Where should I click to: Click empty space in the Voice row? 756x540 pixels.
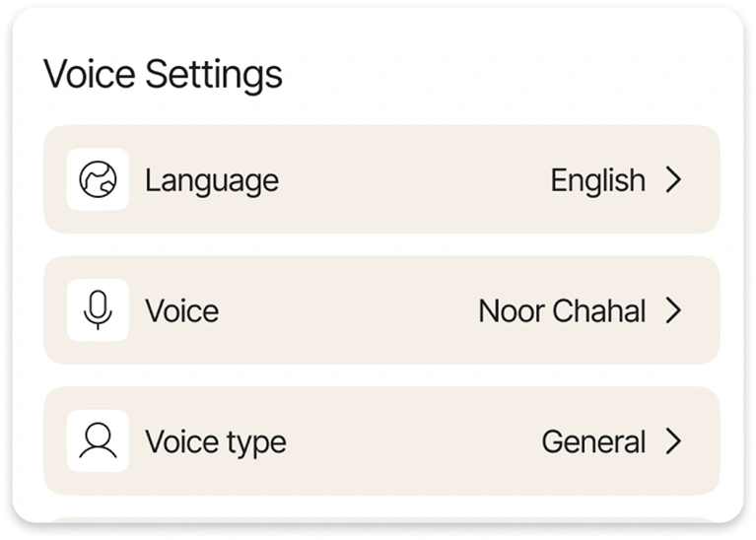coord(335,311)
